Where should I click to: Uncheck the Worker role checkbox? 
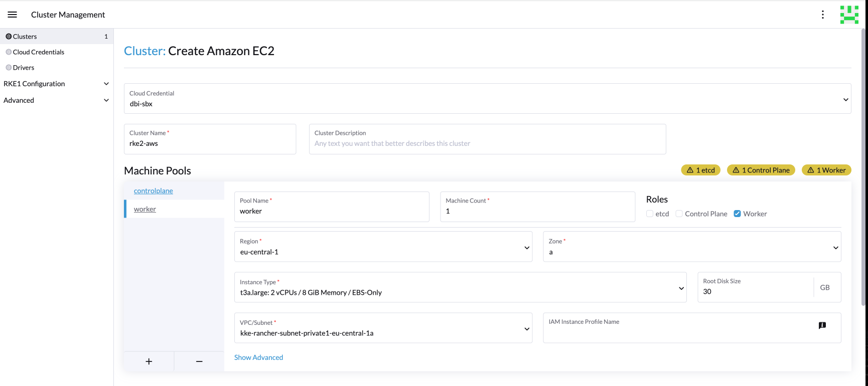737,214
